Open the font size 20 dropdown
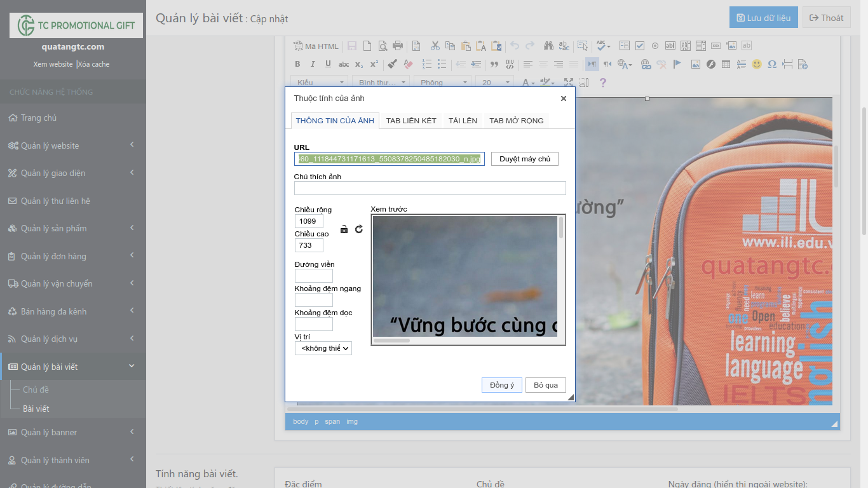This screenshot has width=868, height=488. [x=494, y=83]
